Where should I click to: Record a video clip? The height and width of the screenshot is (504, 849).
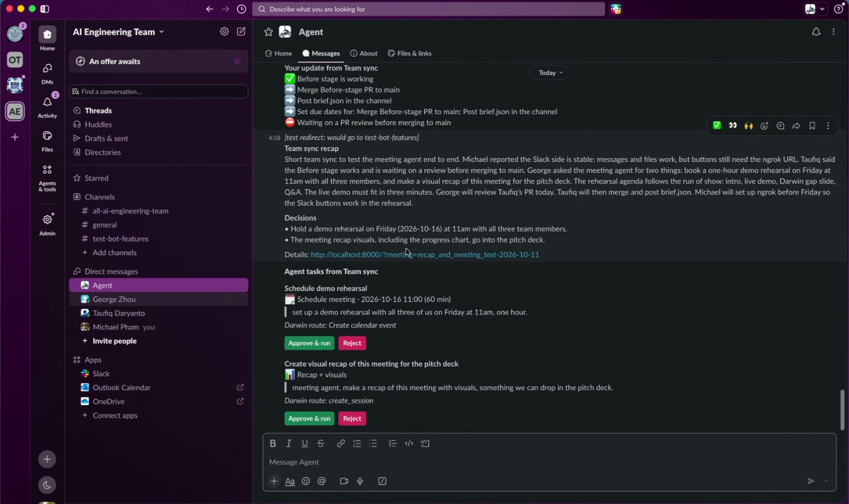point(344,481)
